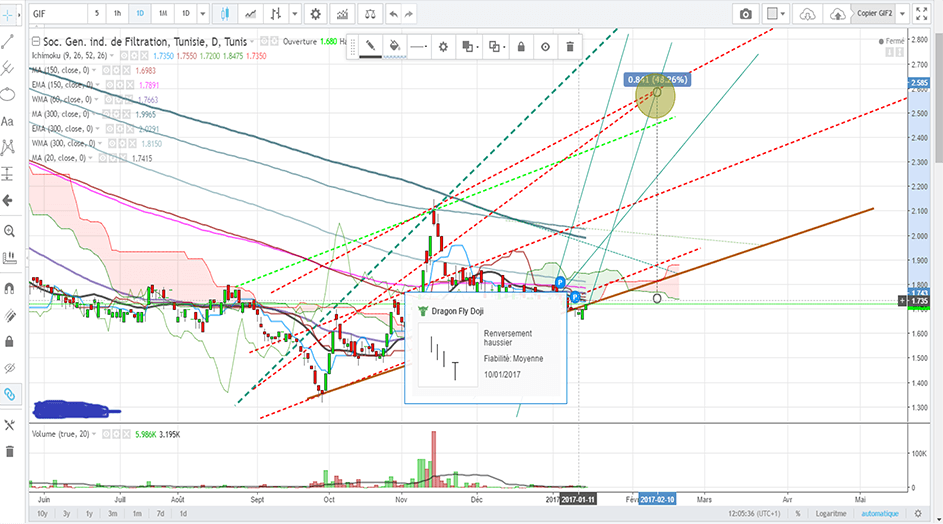The width and height of the screenshot is (943, 524).
Task: Select the XABCD pattern tool
Action: coord(8,147)
